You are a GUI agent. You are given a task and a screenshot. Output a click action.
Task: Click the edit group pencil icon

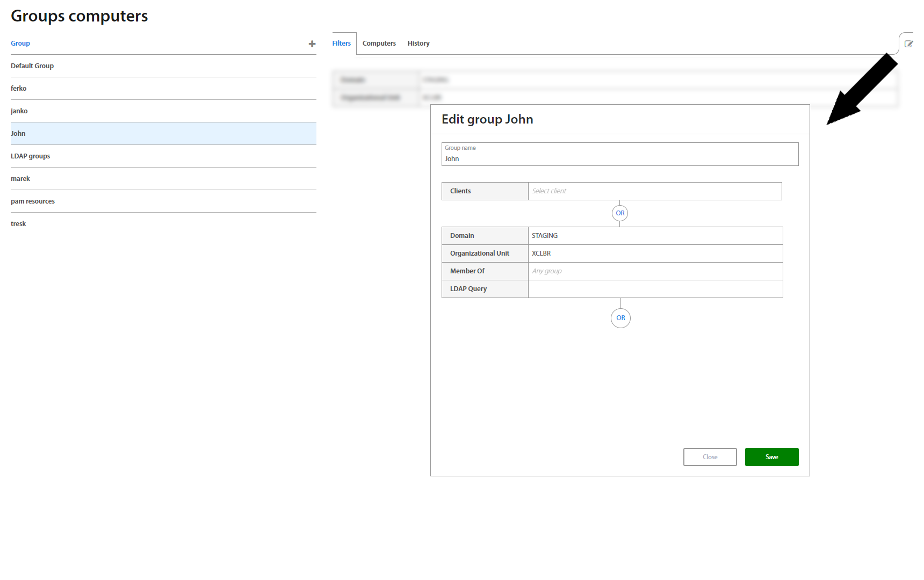pyautogui.click(x=908, y=44)
